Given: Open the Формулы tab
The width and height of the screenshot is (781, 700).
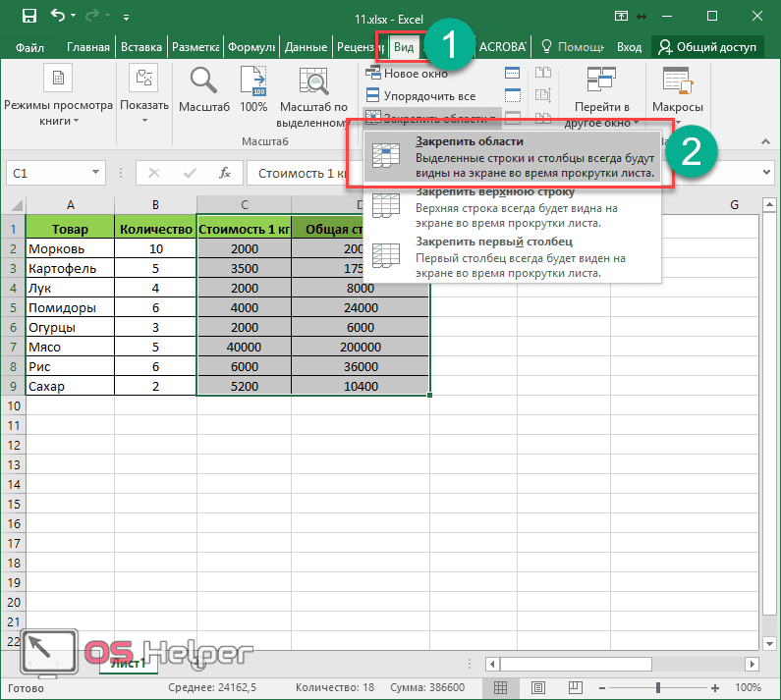Looking at the screenshot, I should click(x=251, y=47).
